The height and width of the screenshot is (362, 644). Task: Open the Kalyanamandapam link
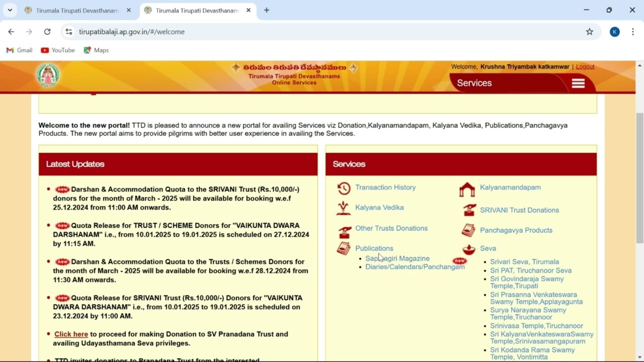click(510, 187)
